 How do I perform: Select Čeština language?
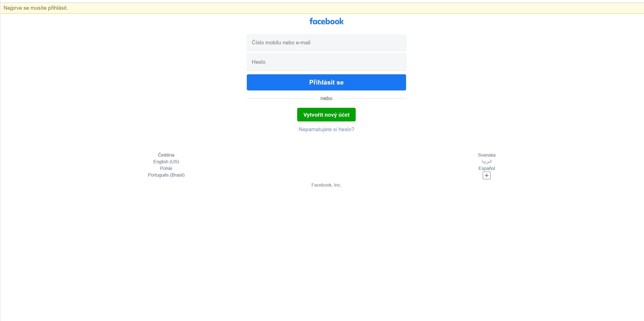click(166, 155)
